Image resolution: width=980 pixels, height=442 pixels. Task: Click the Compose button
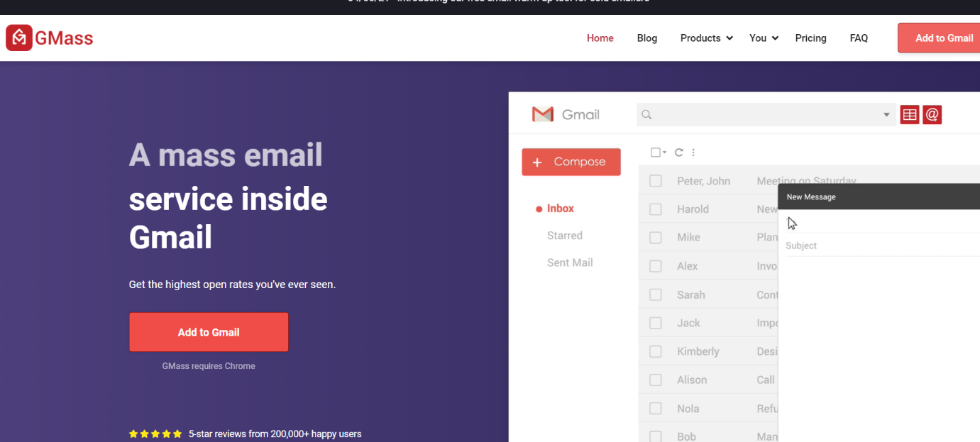571,162
